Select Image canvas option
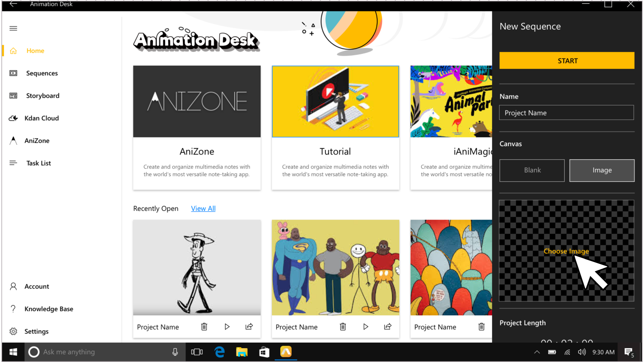The image size is (644, 362). click(x=602, y=170)
